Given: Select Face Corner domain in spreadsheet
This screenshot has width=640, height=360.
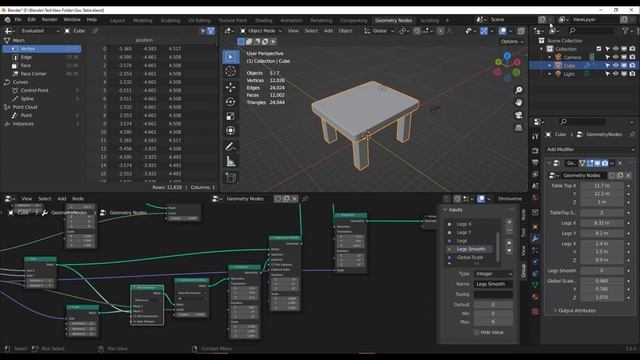Looking at the screenshot, I should click(42, 74).
